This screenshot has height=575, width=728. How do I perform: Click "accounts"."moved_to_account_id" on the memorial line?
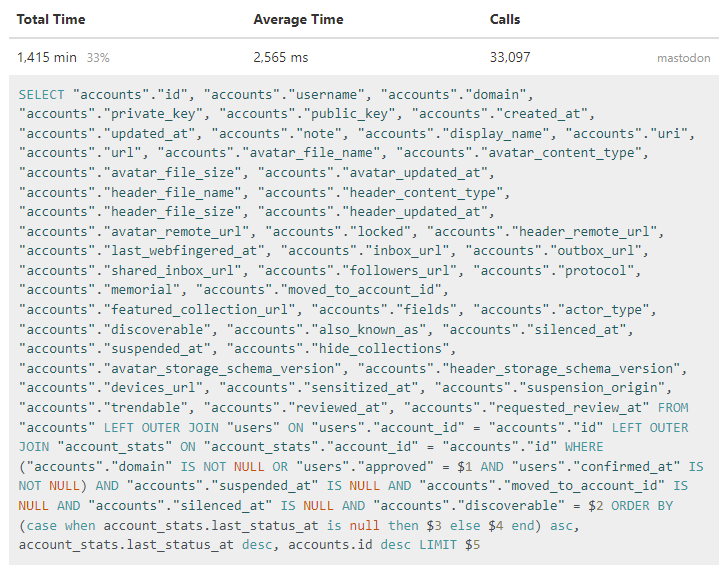pos(318,290)
